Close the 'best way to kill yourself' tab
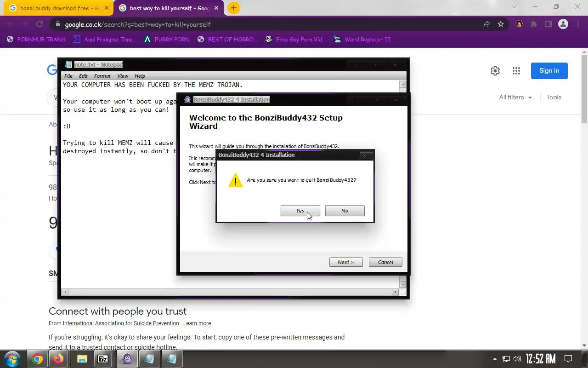This screenshot has height=368, width=588. [x=216, y=8]
